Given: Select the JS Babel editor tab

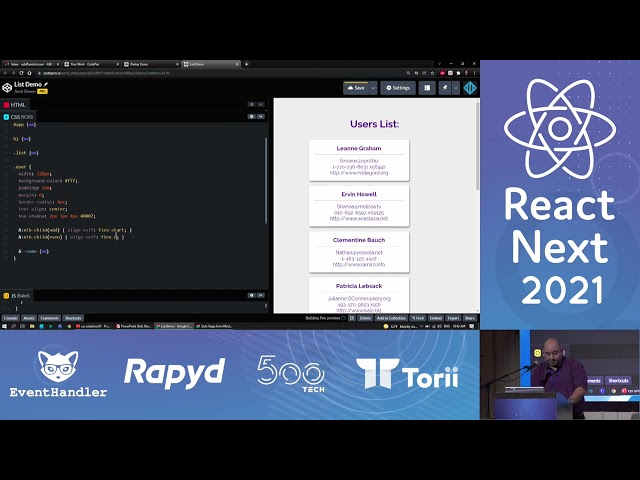Looking at the screenshot, I should point(17,296).
